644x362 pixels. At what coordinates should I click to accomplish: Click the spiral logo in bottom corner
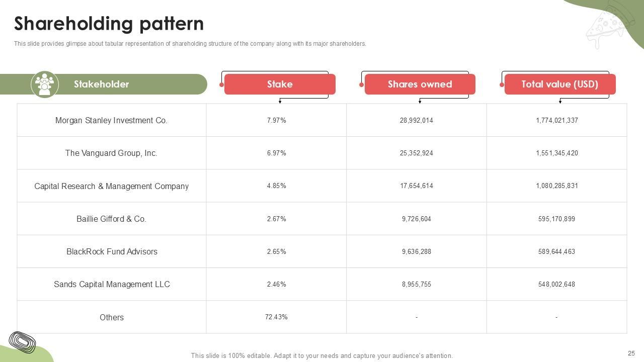(22, 342)
